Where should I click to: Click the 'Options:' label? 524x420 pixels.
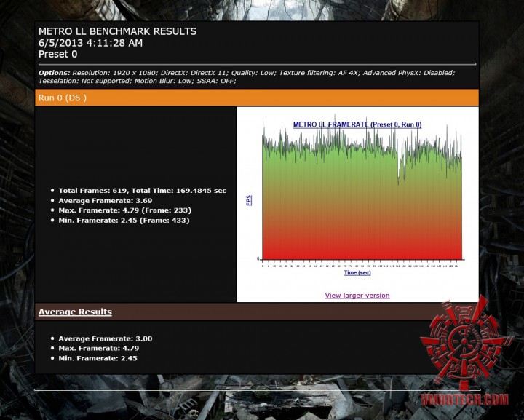[x=54, y=73]
